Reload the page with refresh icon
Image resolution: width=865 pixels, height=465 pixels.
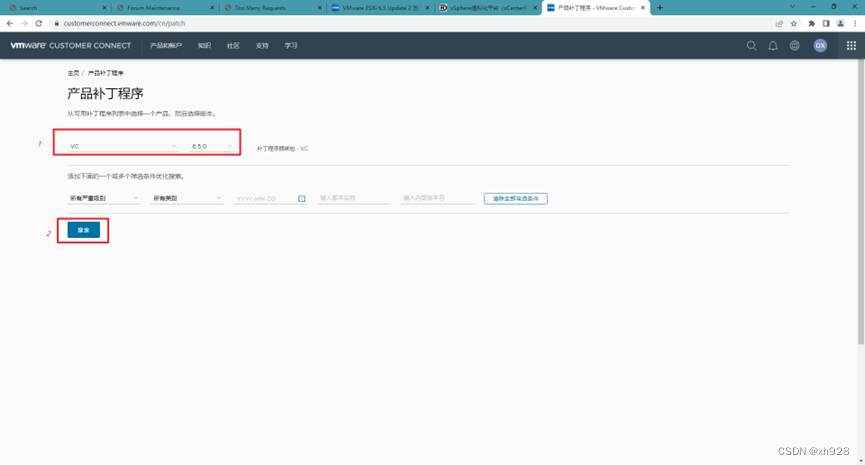39,23
